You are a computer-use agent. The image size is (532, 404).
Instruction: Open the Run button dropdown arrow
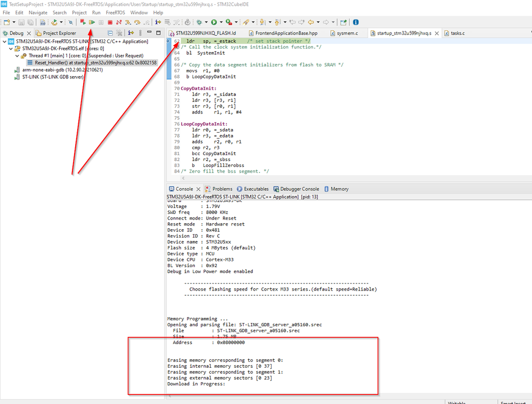220,22
